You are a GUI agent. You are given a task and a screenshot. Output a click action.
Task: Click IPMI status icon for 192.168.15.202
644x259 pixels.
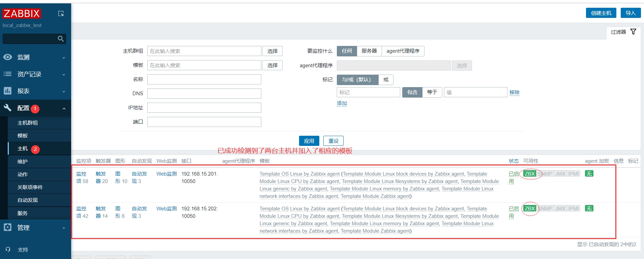[574, 208]
